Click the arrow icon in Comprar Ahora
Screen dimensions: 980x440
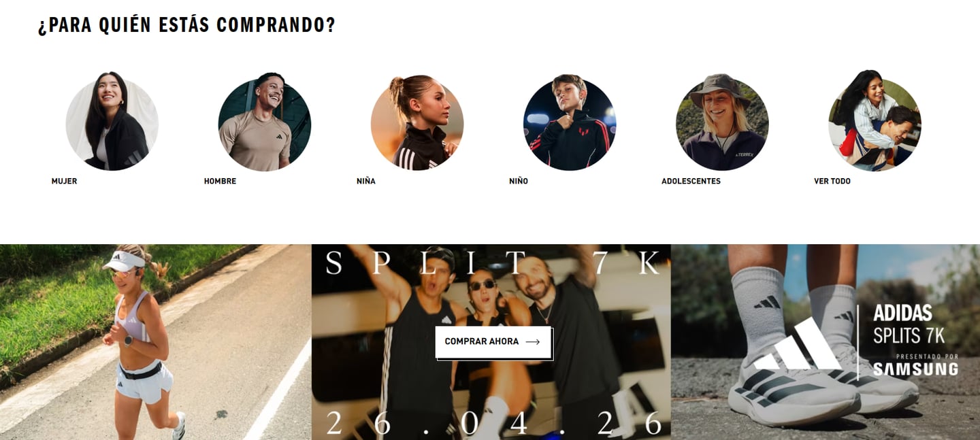533,342
